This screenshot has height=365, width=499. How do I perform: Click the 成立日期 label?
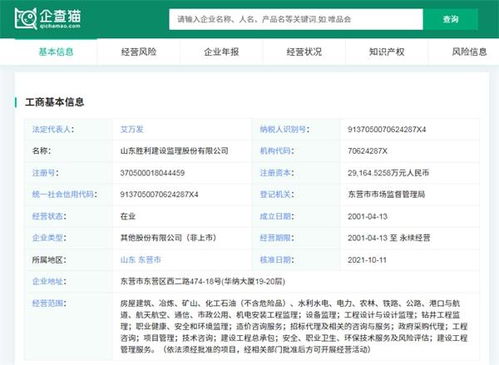click(x=277, y=216)
